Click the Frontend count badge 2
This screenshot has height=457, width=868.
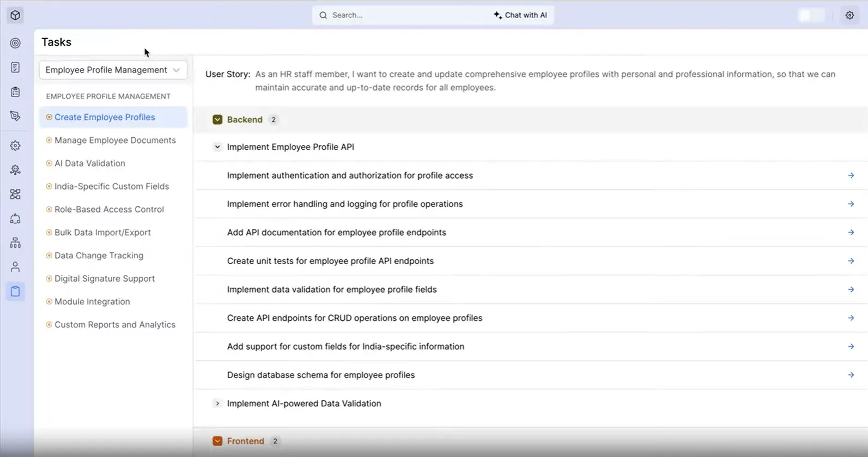point(275,441)
